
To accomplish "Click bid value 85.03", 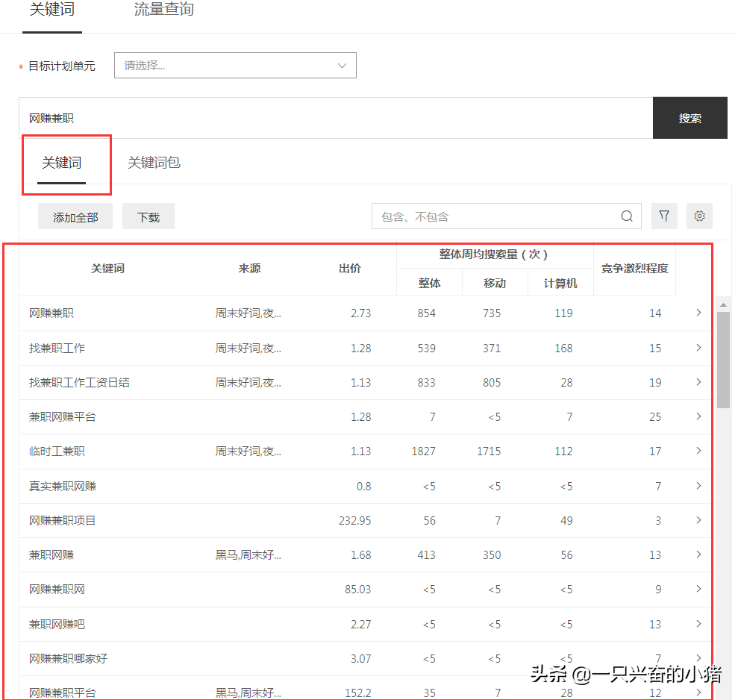I will 357,589.
